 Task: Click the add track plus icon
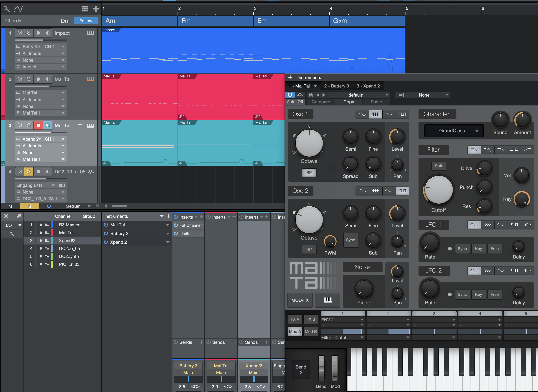click(96, 9)
